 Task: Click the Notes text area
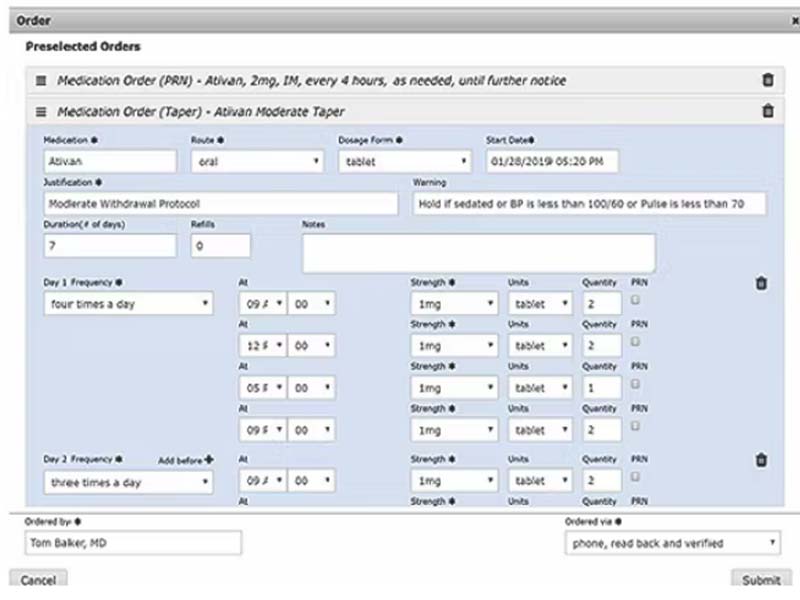click(x=479, y=252)
